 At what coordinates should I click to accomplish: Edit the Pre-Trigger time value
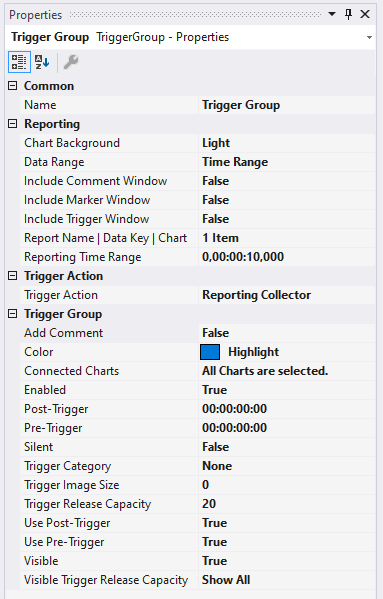[x=234, y=428]
